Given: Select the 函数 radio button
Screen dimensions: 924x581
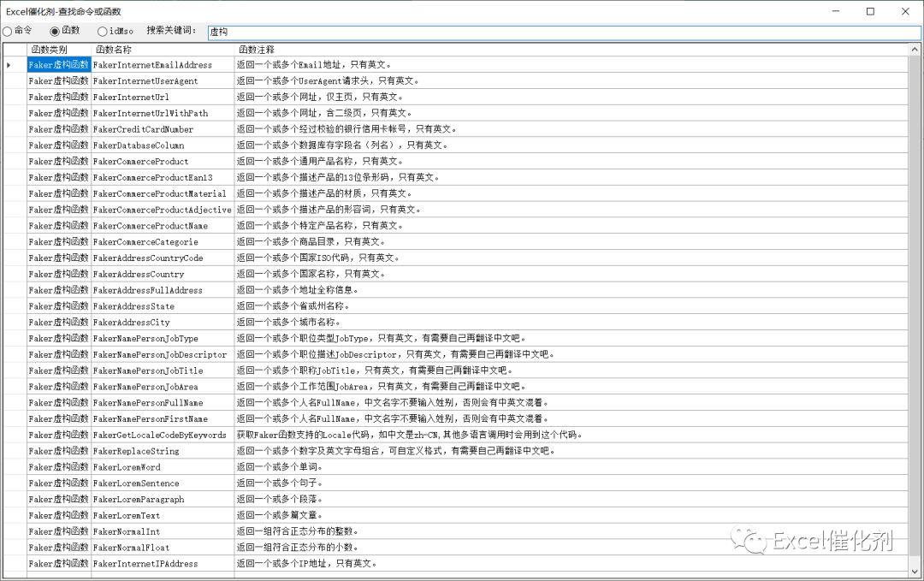Looking at the screenshot, I should [55, 31].
